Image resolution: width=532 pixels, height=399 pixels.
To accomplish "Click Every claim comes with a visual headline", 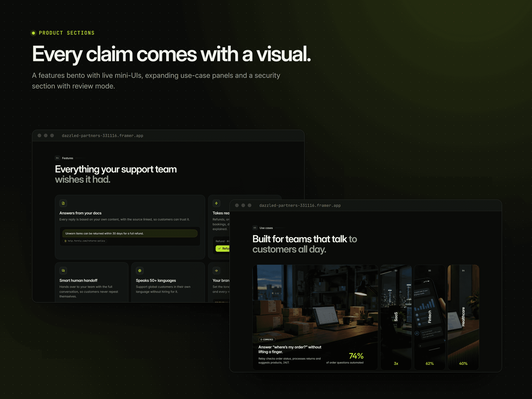I will point(171,54).
